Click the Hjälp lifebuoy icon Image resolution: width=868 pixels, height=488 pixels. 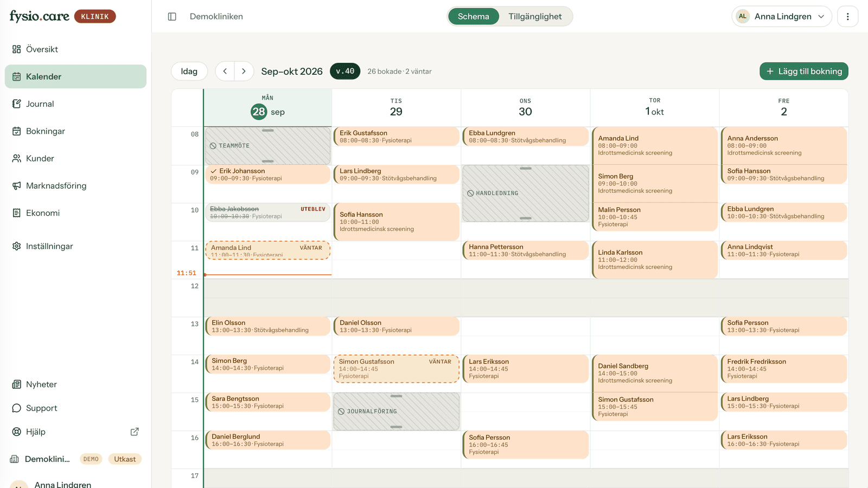pos(17,432)
